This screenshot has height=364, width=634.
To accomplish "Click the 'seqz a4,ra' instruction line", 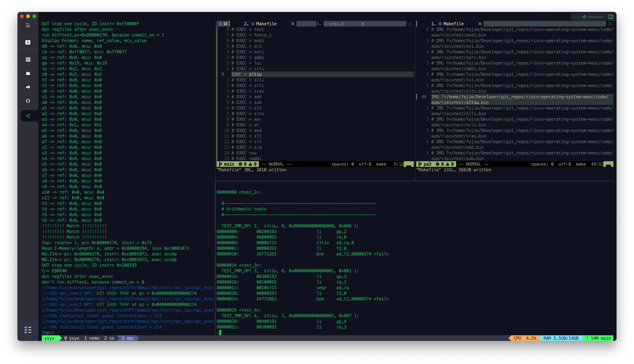I will (x=283, y=287).
